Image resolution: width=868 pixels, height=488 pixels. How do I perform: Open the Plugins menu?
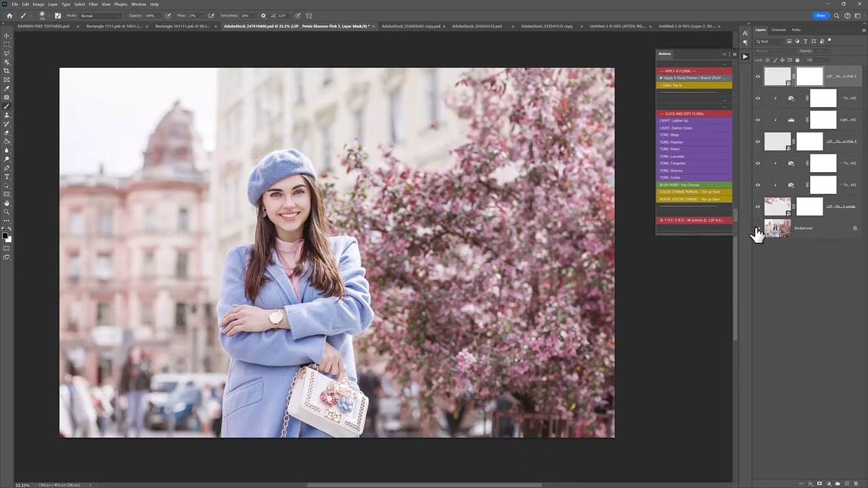pyautogui.click(x=120, y=4)
